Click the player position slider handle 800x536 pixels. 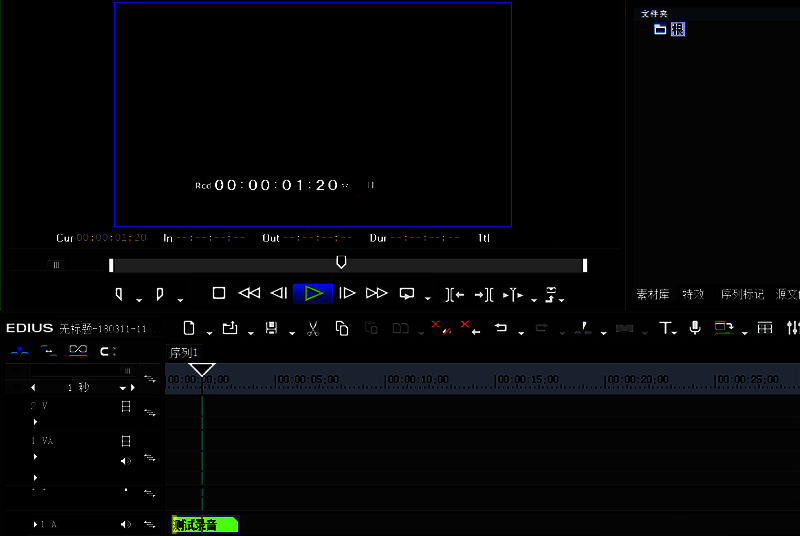(341, 262)
